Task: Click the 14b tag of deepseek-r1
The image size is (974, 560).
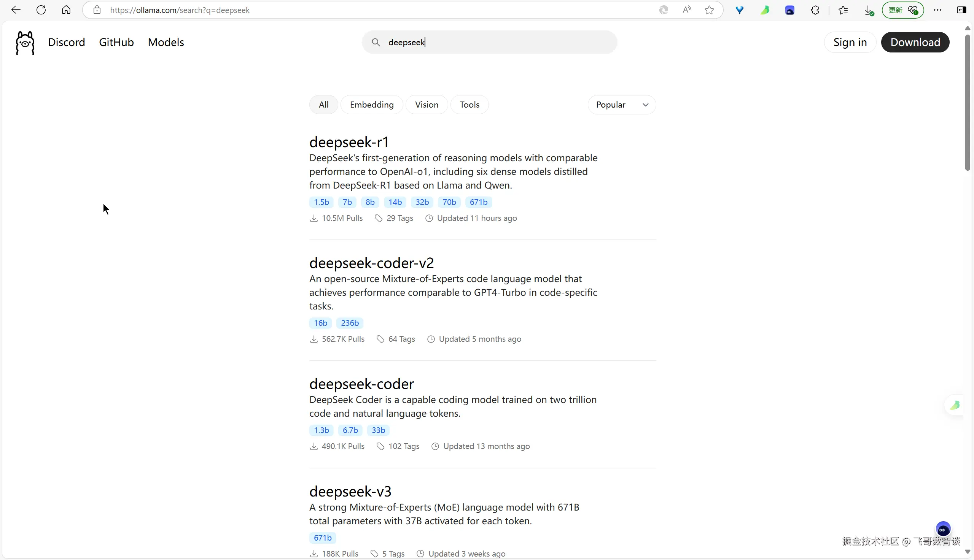Action: point(395,202)
